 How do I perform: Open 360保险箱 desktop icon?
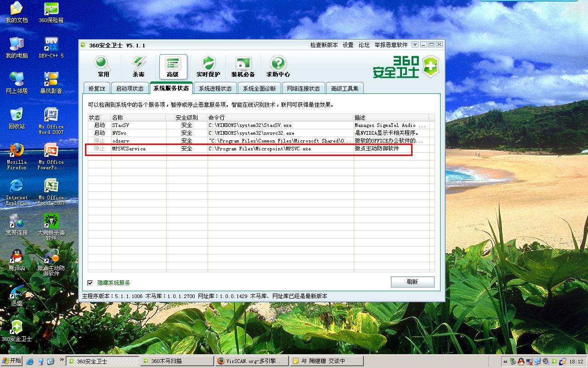[51, 12]
